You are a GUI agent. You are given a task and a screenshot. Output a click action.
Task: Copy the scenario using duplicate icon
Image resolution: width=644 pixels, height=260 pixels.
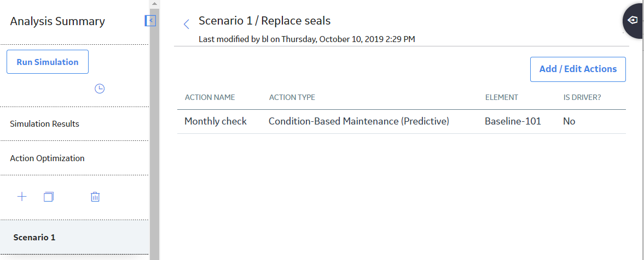point(49,197)
